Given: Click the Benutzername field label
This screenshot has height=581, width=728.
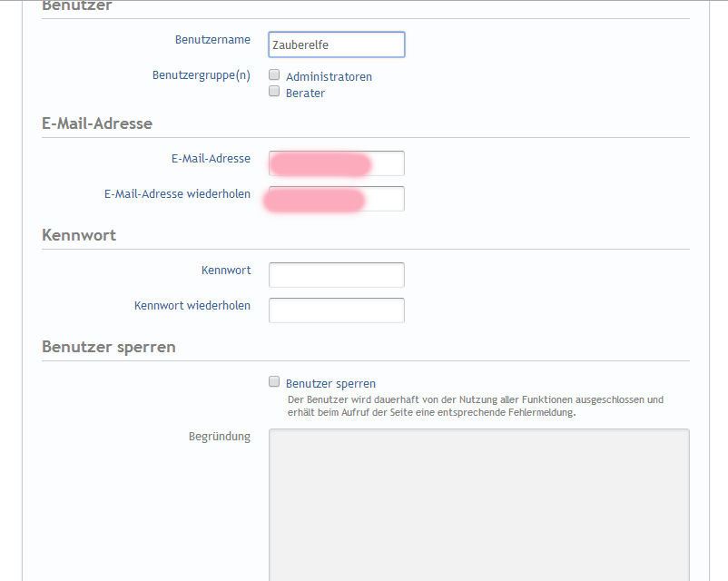Looking at the screenshot, I should [212, 40].
